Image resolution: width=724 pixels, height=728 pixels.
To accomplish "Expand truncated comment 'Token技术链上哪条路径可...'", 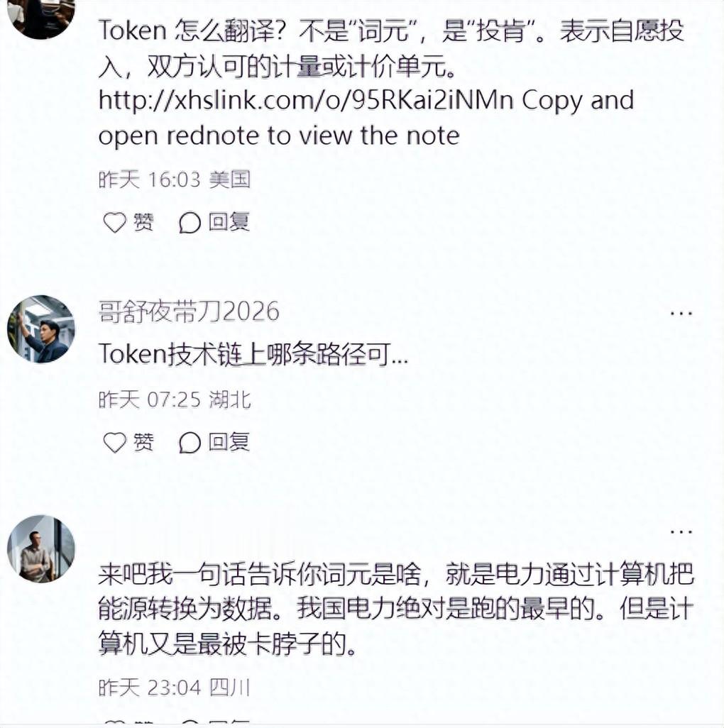I will 253,355.
